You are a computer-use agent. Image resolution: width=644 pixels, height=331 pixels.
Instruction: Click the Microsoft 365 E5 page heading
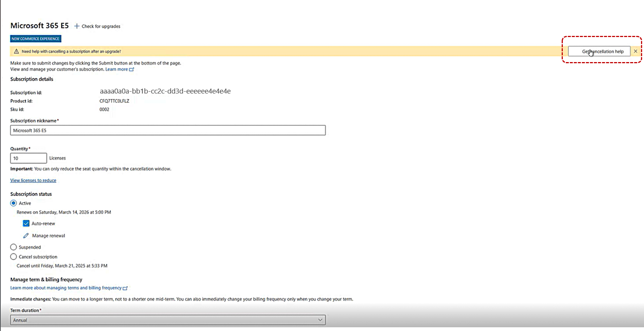click(40, 25)
